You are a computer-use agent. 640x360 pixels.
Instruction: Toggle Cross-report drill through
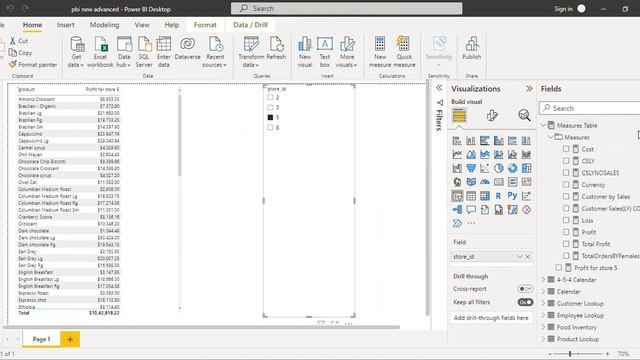pos(525,289)
